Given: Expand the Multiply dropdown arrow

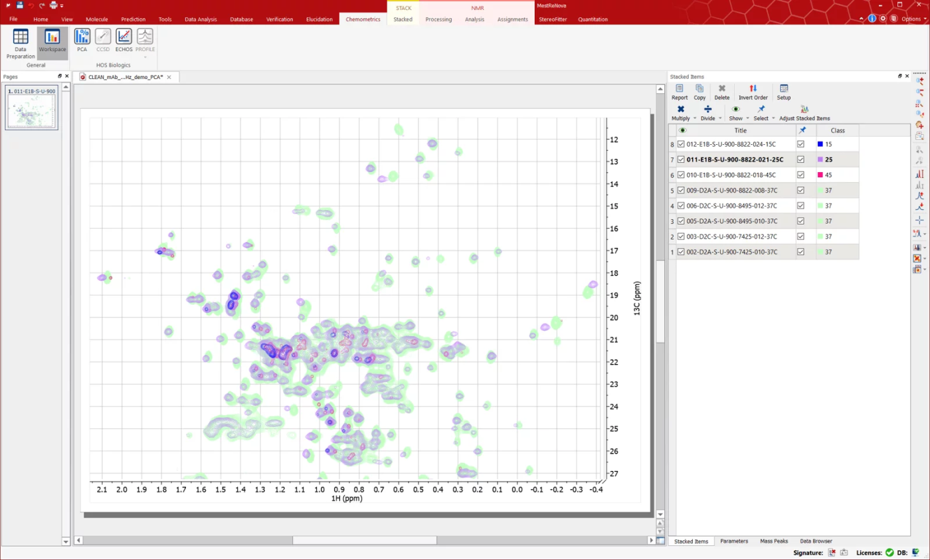Looking at the screenshot, I should pos(695,118).
